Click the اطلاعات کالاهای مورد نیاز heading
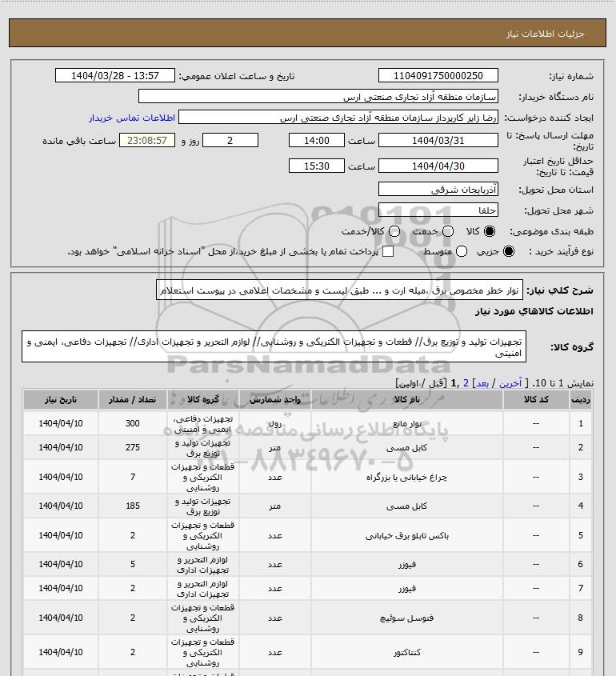 pos(534,311)
